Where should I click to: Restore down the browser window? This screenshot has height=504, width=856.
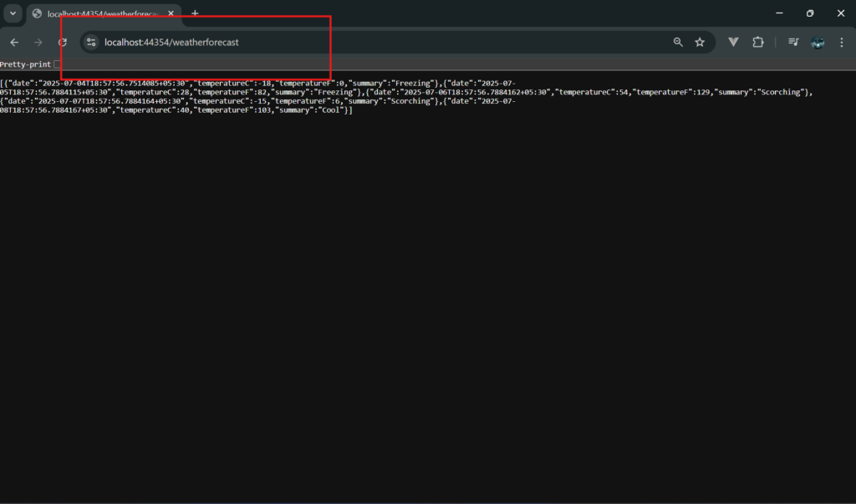click(809, 13)
